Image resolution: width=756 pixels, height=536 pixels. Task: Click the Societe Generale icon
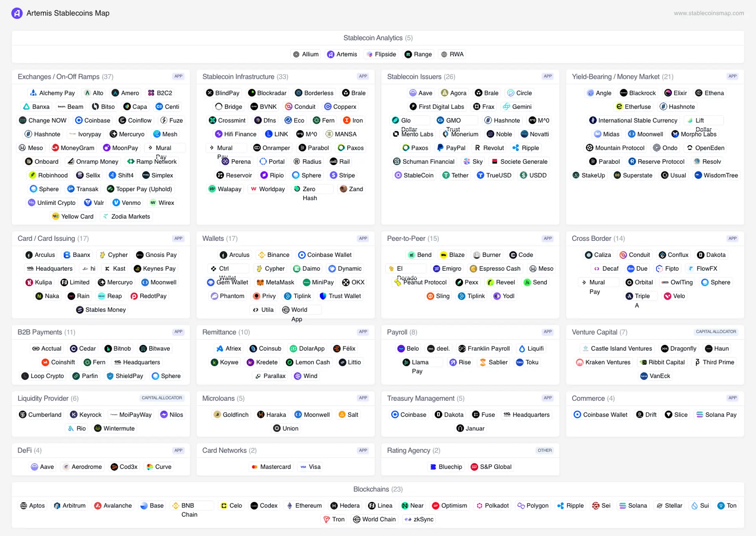(x=495, y=162)
